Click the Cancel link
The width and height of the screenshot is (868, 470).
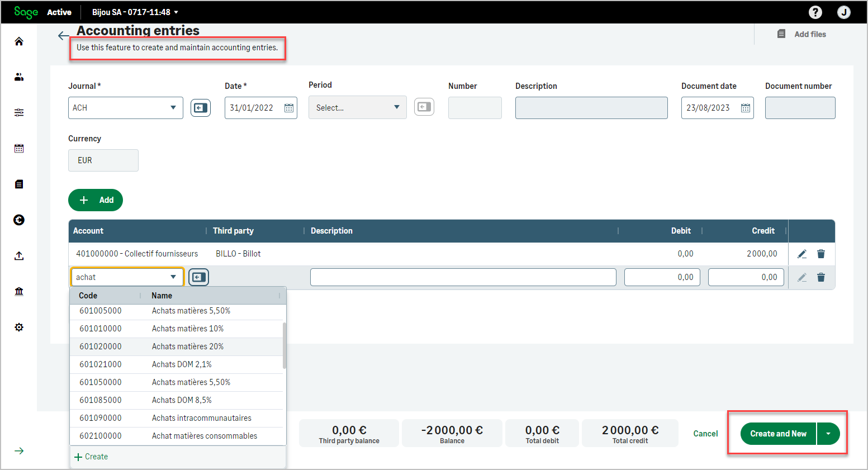click(705, 434)
